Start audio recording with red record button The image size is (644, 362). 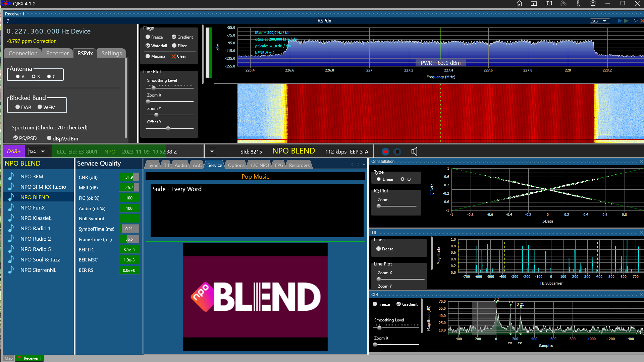coord(385,152)
